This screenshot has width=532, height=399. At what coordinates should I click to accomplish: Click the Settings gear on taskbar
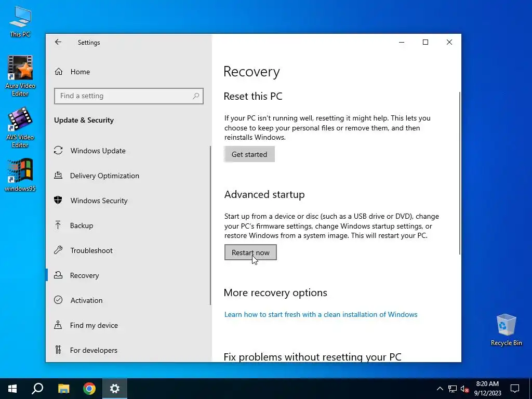point(115,389)
